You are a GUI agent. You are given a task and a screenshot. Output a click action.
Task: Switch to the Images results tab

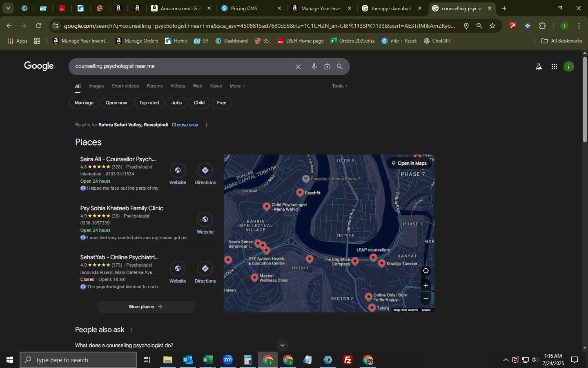[96, 86]
